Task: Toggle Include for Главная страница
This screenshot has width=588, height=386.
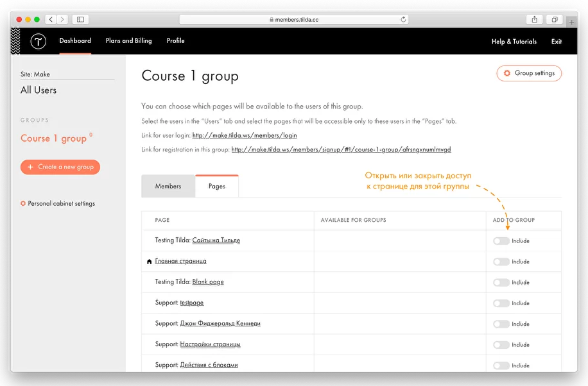Action: click(x=501, y=262)
